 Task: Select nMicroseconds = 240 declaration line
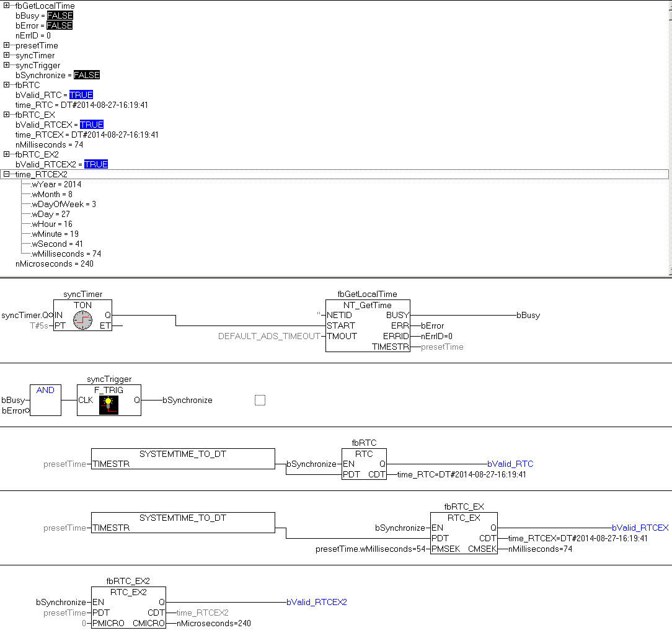coord(55,263)
